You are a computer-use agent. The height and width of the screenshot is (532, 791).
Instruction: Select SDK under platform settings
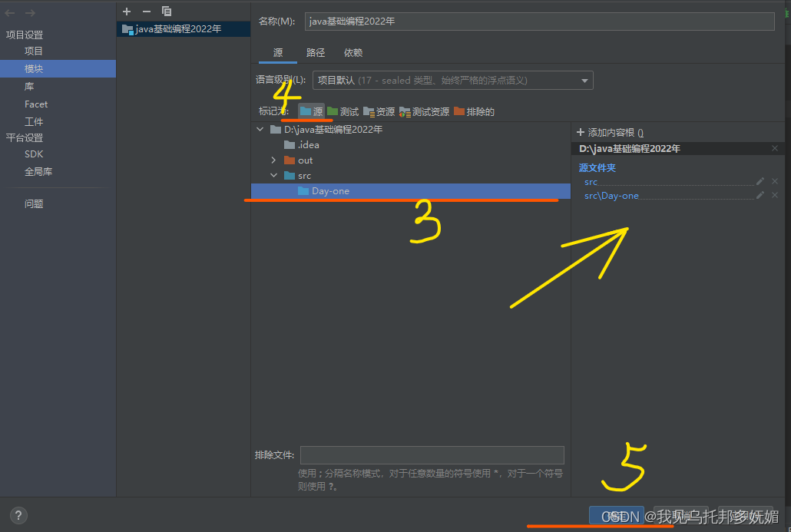coord(34,154)
